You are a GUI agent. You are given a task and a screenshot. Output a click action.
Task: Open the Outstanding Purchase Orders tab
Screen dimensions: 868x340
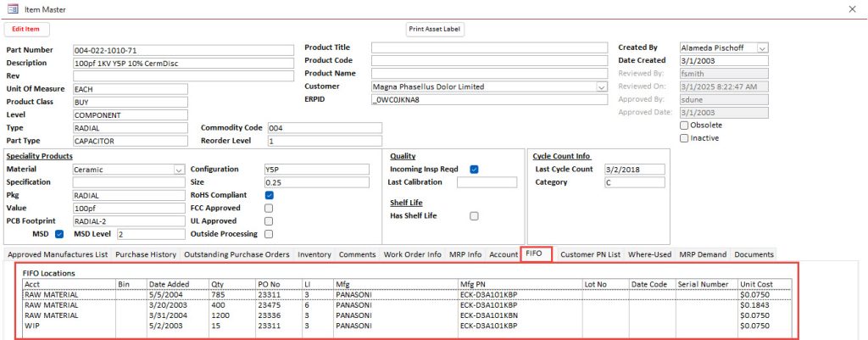tap(237, 254)
